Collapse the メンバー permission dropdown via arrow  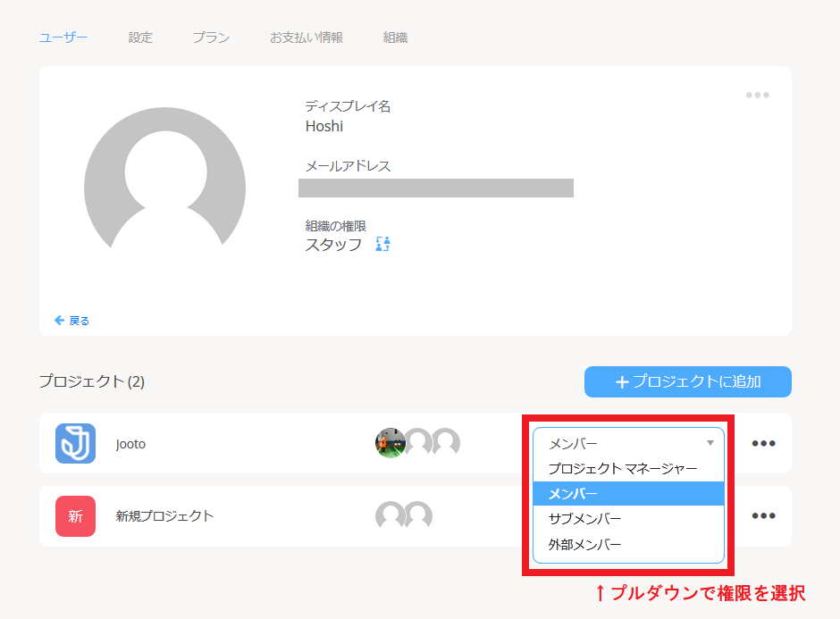(710, 443)
